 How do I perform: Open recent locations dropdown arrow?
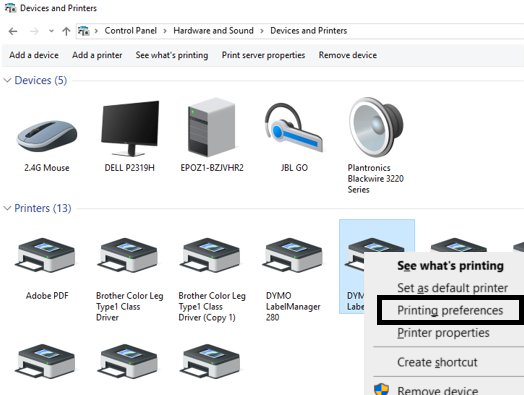(x=51, y=31)
